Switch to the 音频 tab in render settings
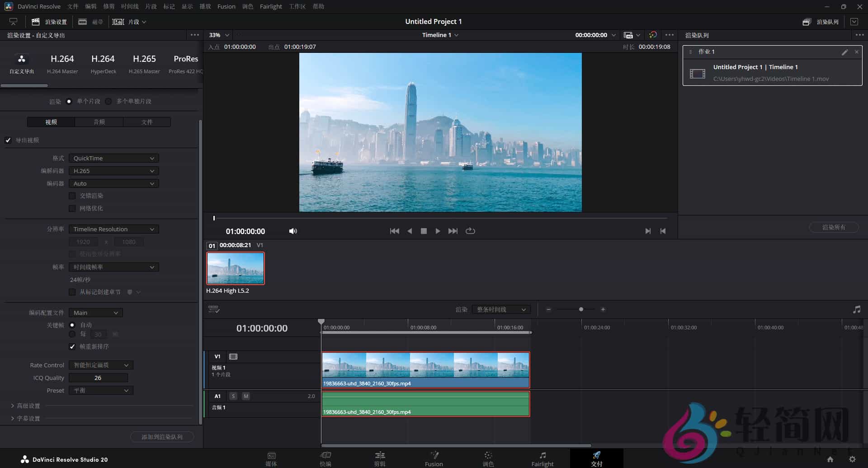The image size is (868, 468). tap(99, 122)
